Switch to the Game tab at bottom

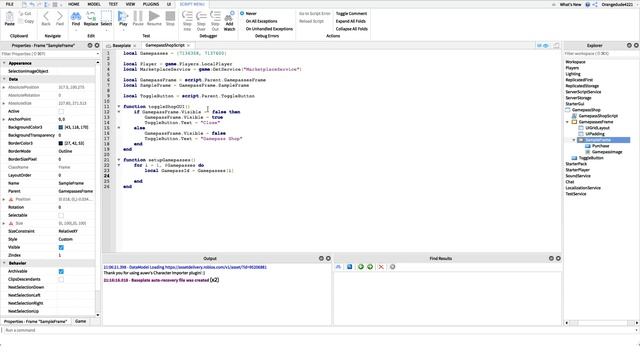(80, 321)
